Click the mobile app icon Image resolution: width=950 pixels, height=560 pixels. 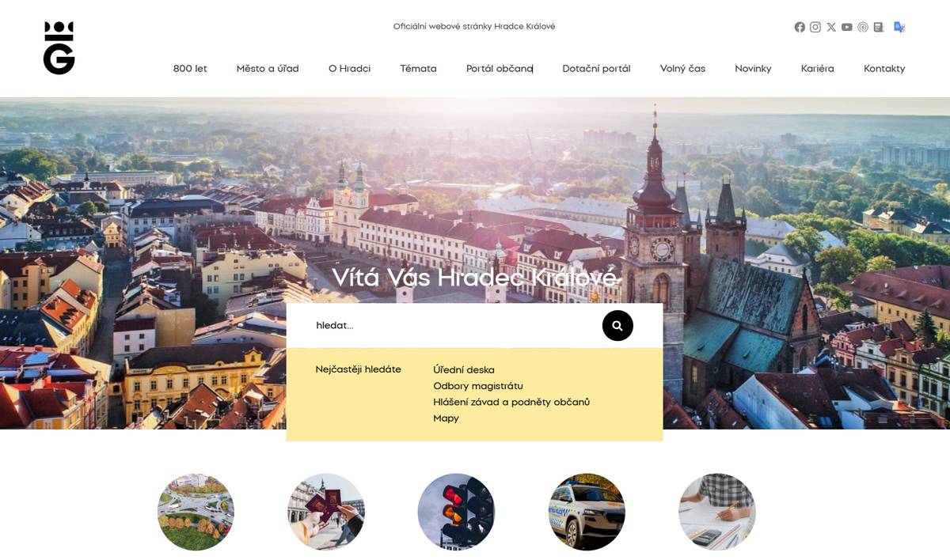pos(878,26)
